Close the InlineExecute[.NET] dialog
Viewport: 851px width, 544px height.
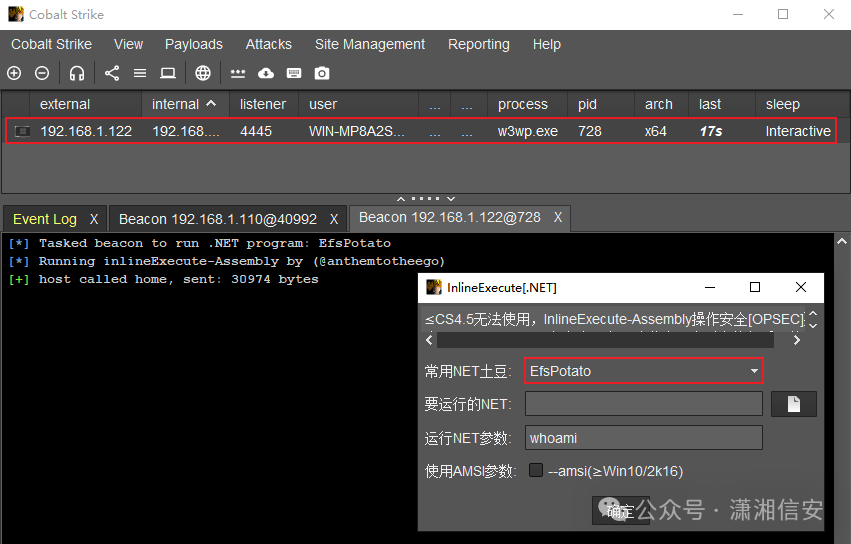[x=801, y=287]
